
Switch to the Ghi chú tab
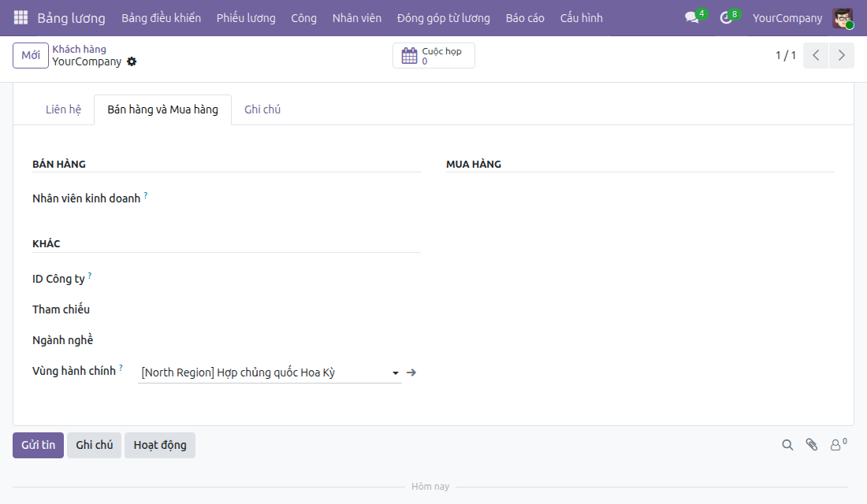click(x=262, y=109)
